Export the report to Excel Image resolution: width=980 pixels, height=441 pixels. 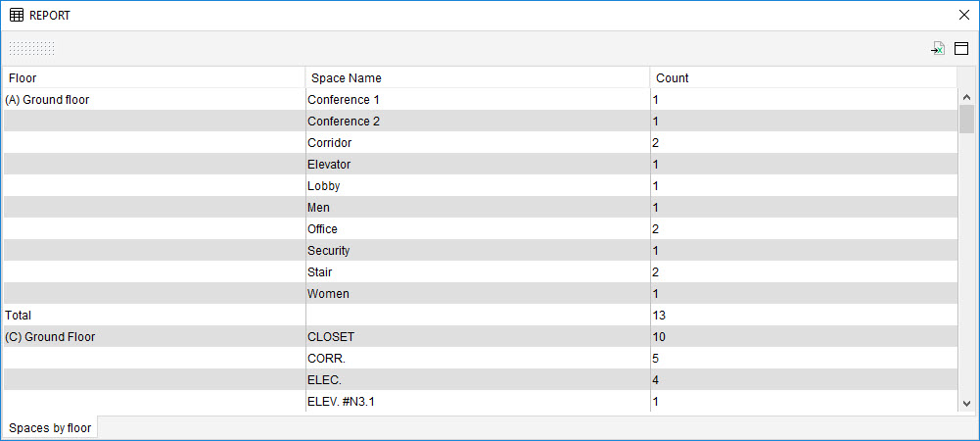[x=938, y=49]
